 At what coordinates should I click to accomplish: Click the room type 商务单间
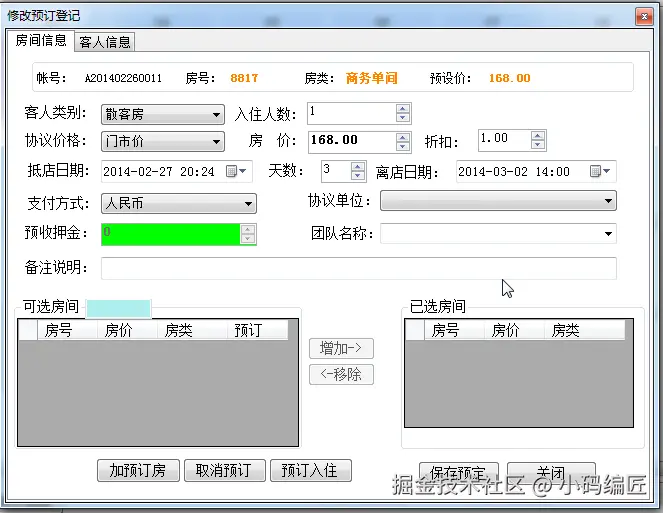tap(372, 78)
